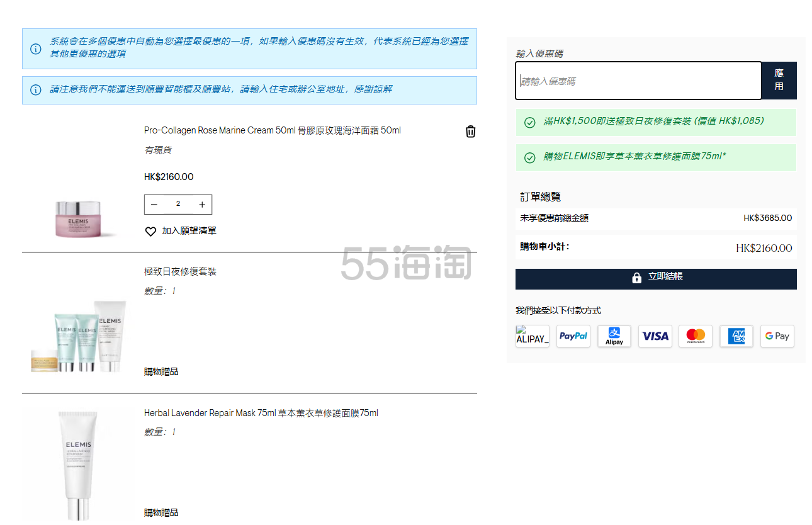Select the Google Pay payment icon

pyautogui.click(x=777, y=336)
